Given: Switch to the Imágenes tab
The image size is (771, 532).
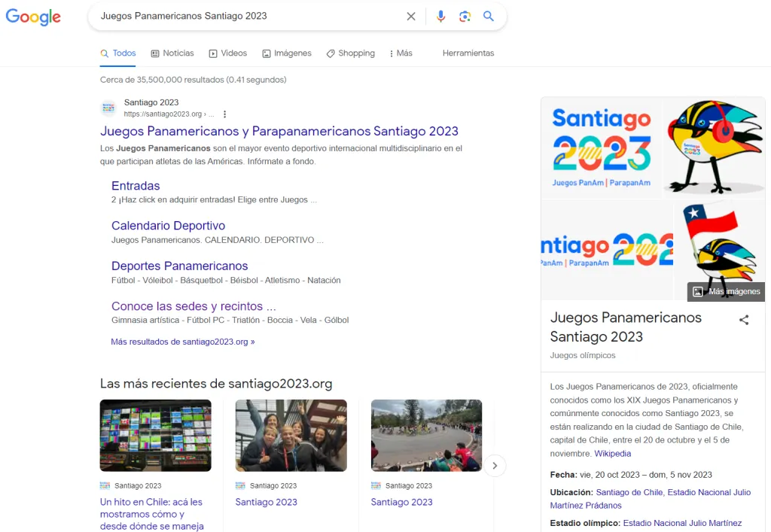Looking at the screenshot, I should coord(287,53).
